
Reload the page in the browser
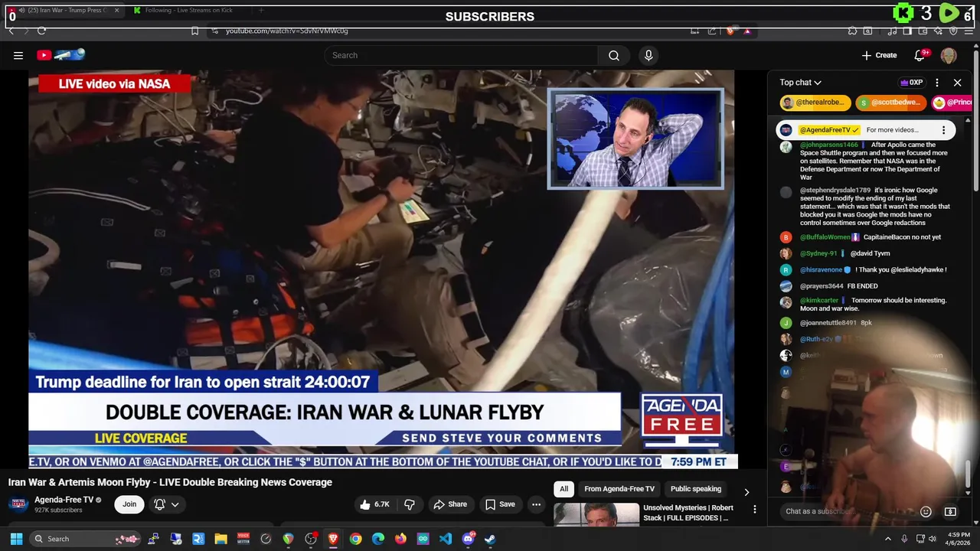[41, 31]
